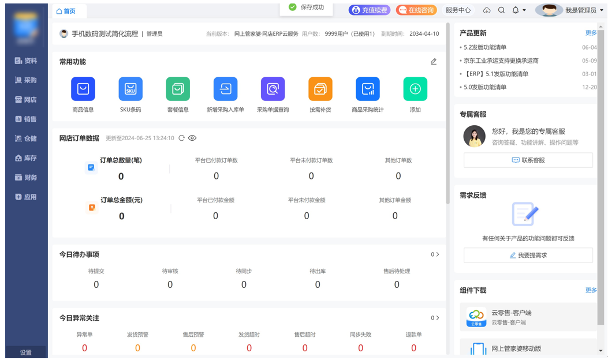Image resolution: width=608 pixels, height=364 pixels.
Task: Click the 云零售 client app icon
Action: pos(476,317)
